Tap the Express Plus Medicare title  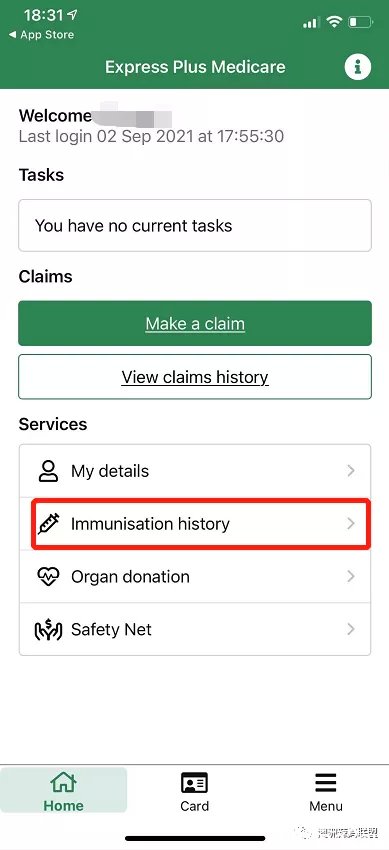[x=195, y=67]
